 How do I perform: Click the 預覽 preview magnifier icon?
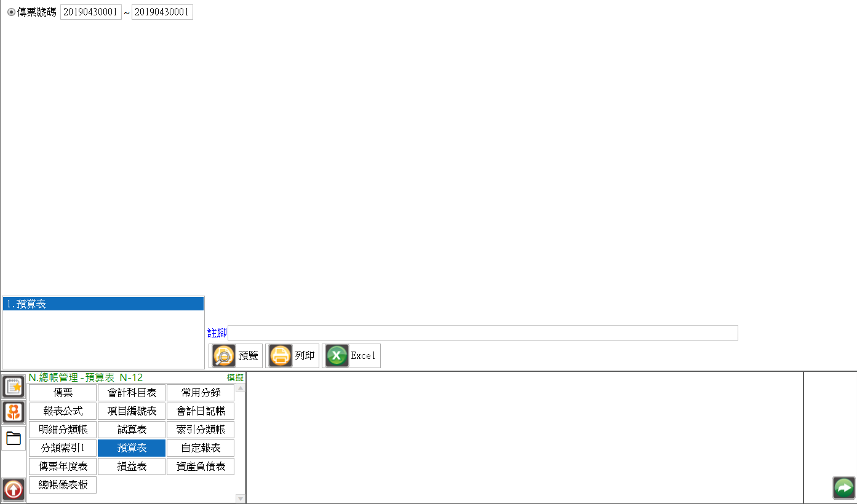click(x=223, y=356)
